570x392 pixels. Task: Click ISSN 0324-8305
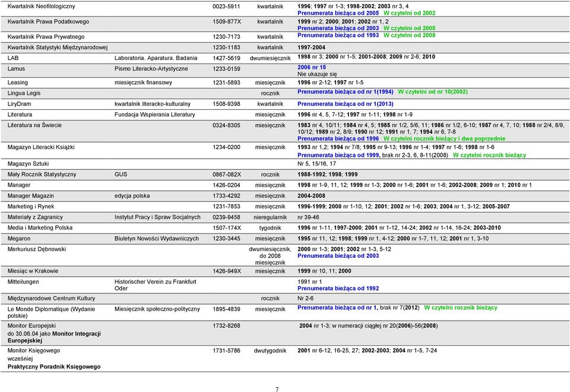coord(226,125)
